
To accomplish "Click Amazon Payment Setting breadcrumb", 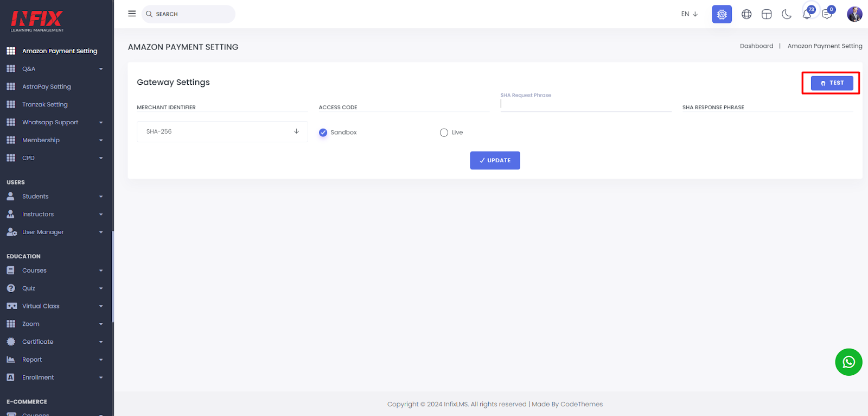I will 825,46.
